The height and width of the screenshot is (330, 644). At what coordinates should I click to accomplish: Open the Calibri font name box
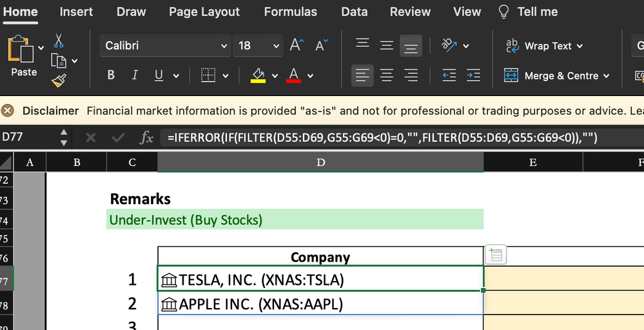tap(166, 46)
